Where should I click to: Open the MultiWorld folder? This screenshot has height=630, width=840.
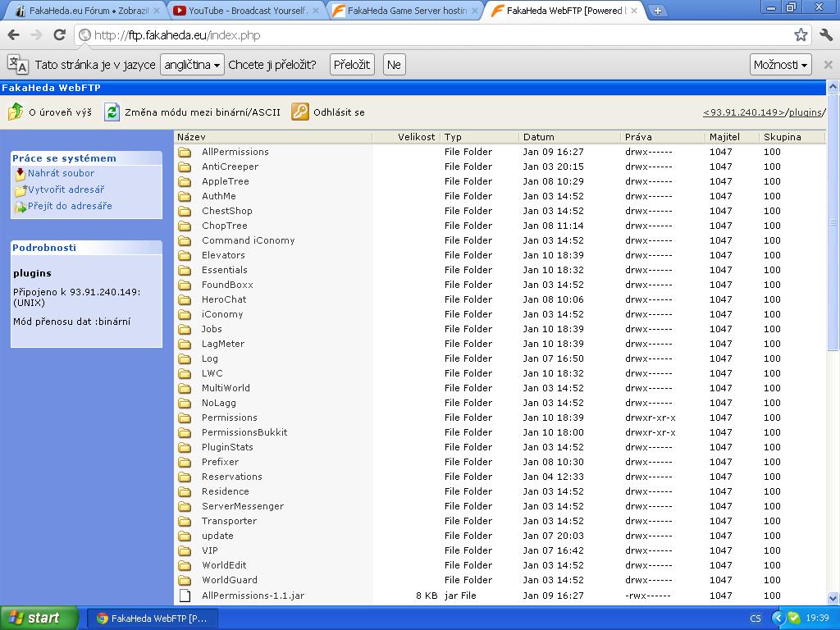coord(226,388)
